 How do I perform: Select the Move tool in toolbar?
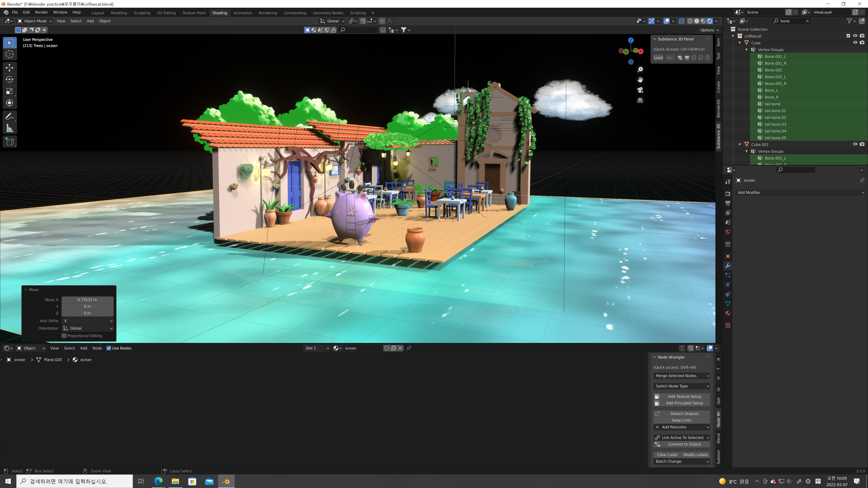click(9, 68)
